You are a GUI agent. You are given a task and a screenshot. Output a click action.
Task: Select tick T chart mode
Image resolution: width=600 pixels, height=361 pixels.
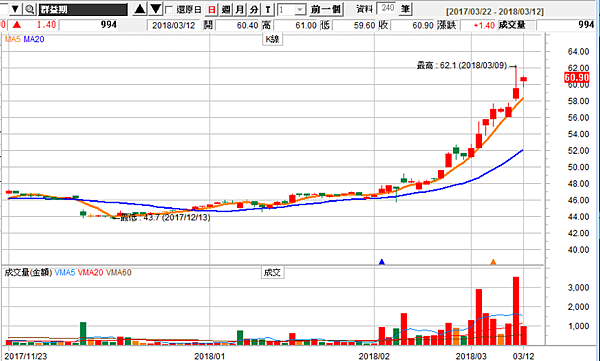[x=268, y=9]
